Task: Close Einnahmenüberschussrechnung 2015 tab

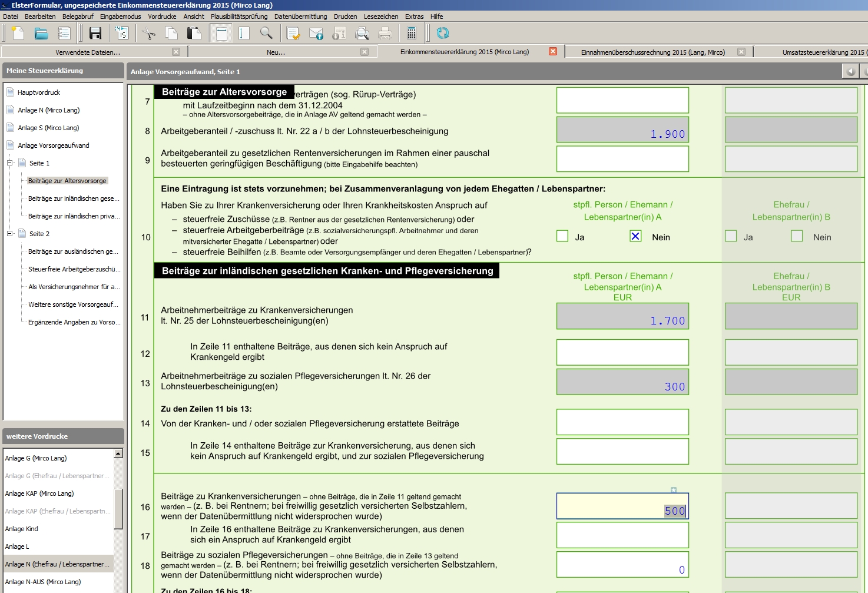Action: click(x=741, y=52)
